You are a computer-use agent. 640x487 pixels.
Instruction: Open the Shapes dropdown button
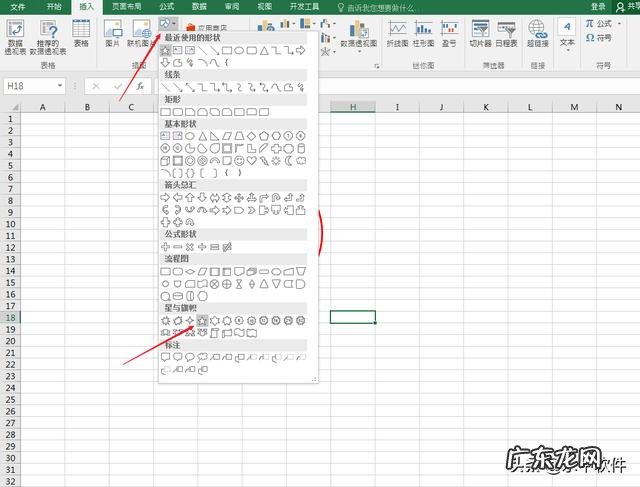[x=168, y=23]
